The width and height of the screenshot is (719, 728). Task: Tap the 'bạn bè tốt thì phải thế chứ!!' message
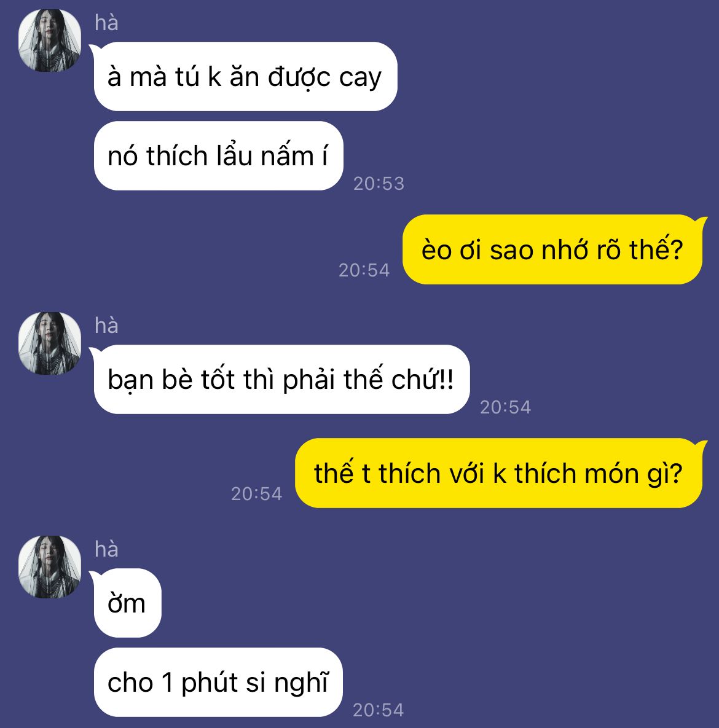(281, 379)
